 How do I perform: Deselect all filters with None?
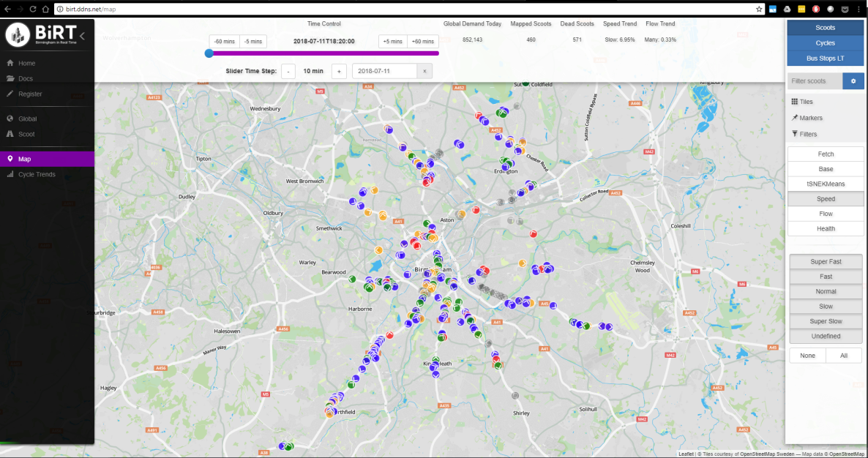point(807,356)
